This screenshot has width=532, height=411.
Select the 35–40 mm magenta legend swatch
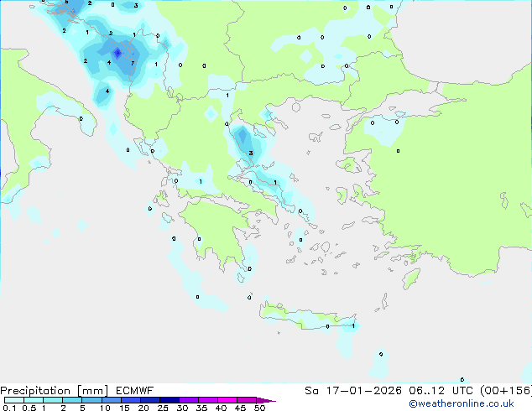(208, 400)
